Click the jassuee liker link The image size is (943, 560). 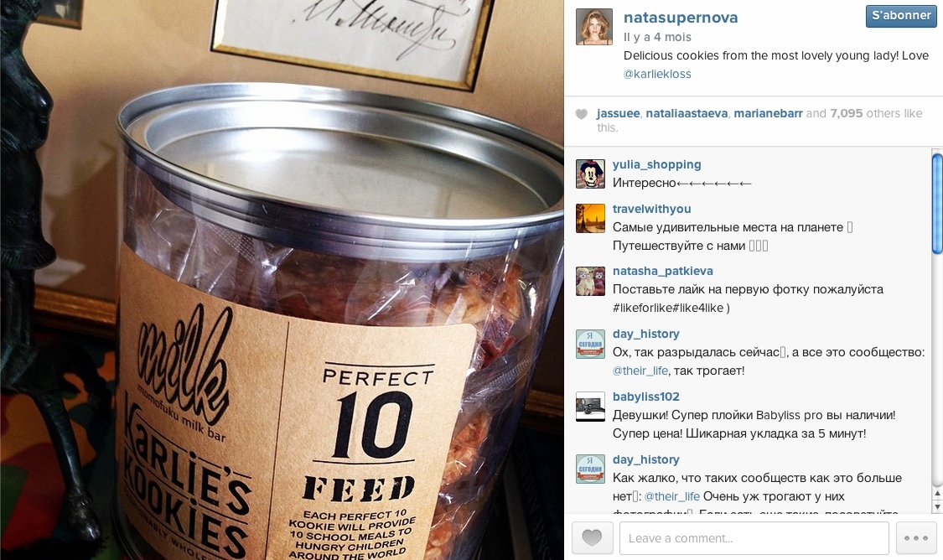[x=619, y=113]
